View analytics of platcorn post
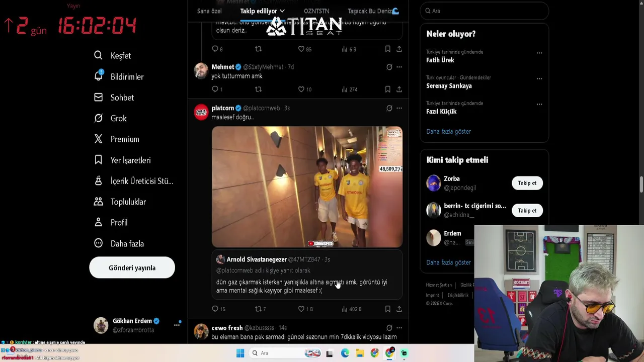The width and height of the screenshot is (644, 362). (351, 309)
